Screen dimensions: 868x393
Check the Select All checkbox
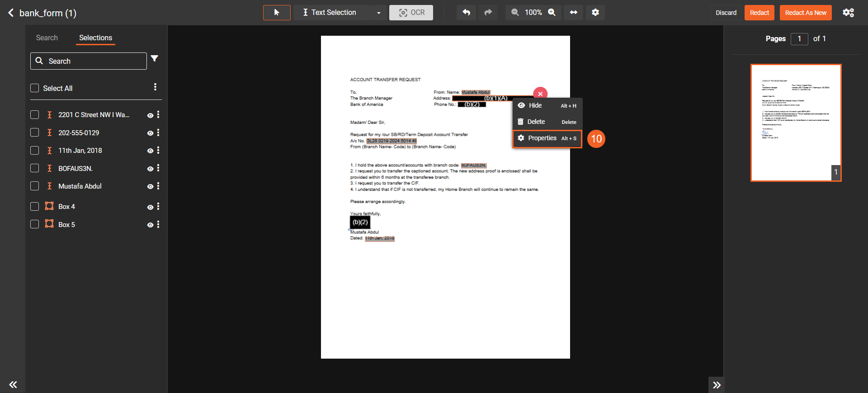(x=35, y=88)
